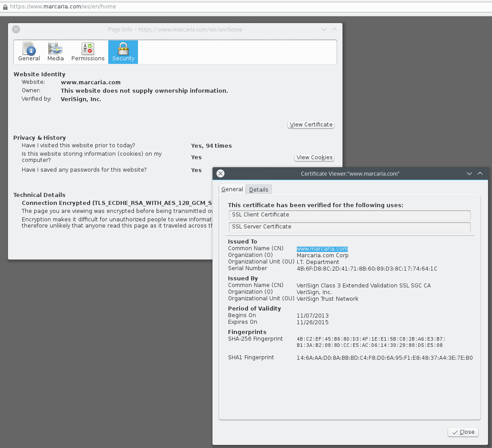Image resolution: width=492 pixels, height=448 pixels.
Task: Click the I.T. Department organizational unit value
Action: tap(318, 262)
